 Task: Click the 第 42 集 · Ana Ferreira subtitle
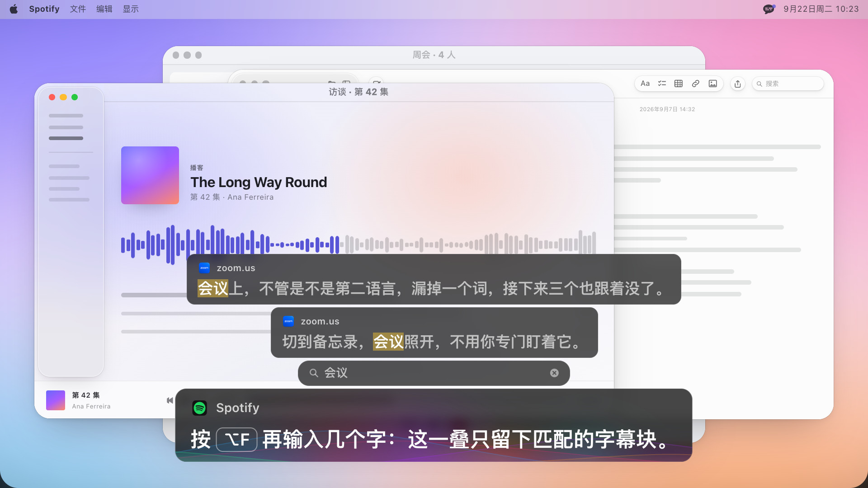point(232,197)
